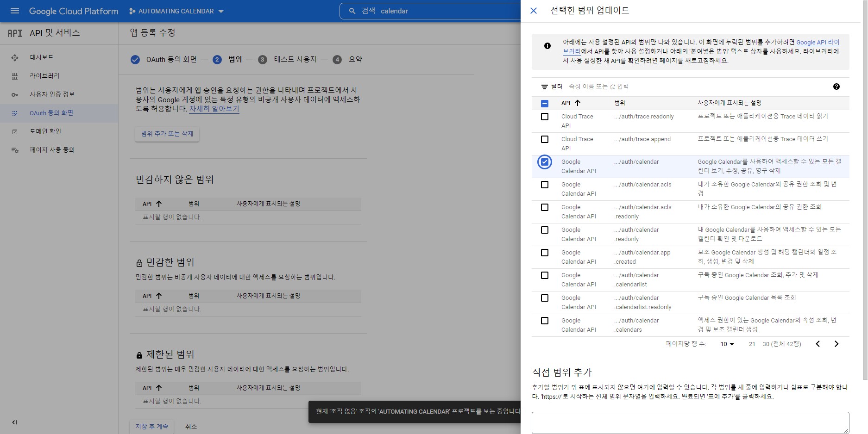Sort sensitive scopes API column arrow

(x=159, y=296)
